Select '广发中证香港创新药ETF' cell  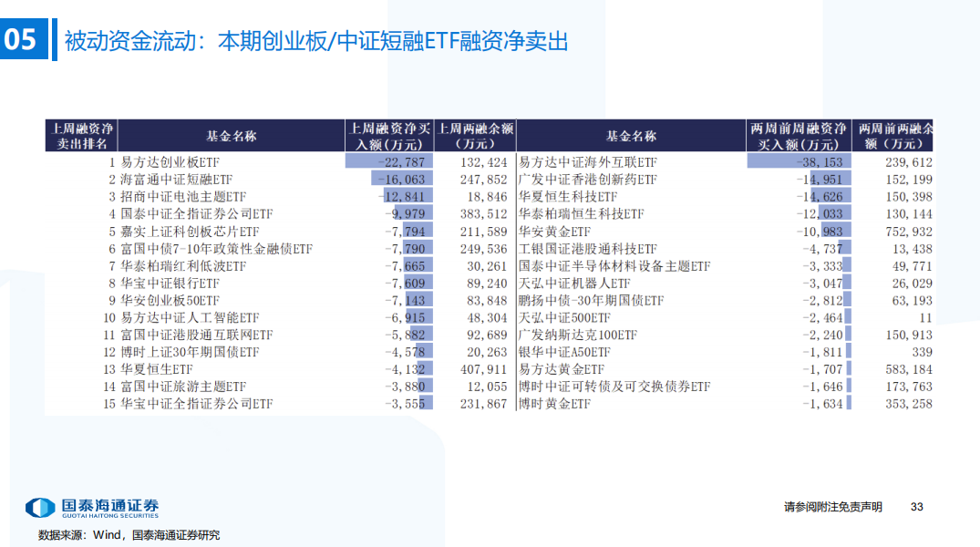tap(587, 180)
